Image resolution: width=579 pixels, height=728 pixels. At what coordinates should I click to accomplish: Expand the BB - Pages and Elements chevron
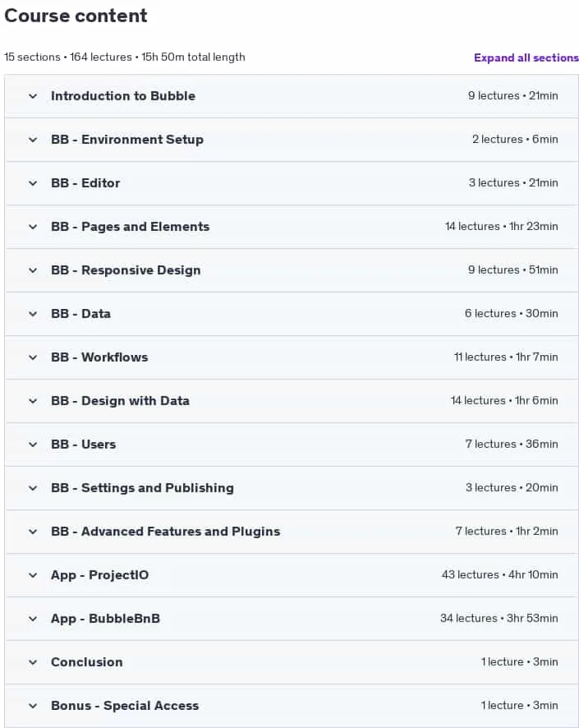click(x=33, y=227)
